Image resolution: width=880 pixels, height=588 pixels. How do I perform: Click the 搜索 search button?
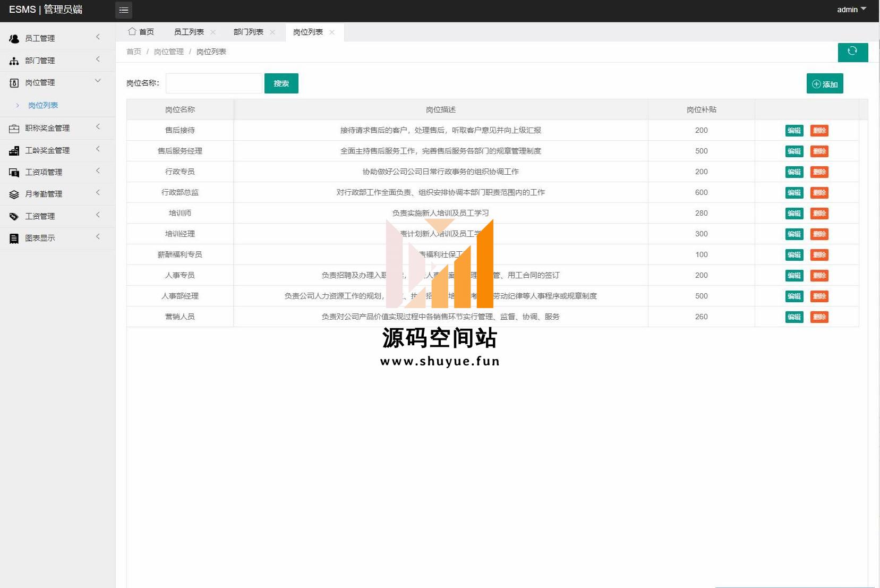281,83
